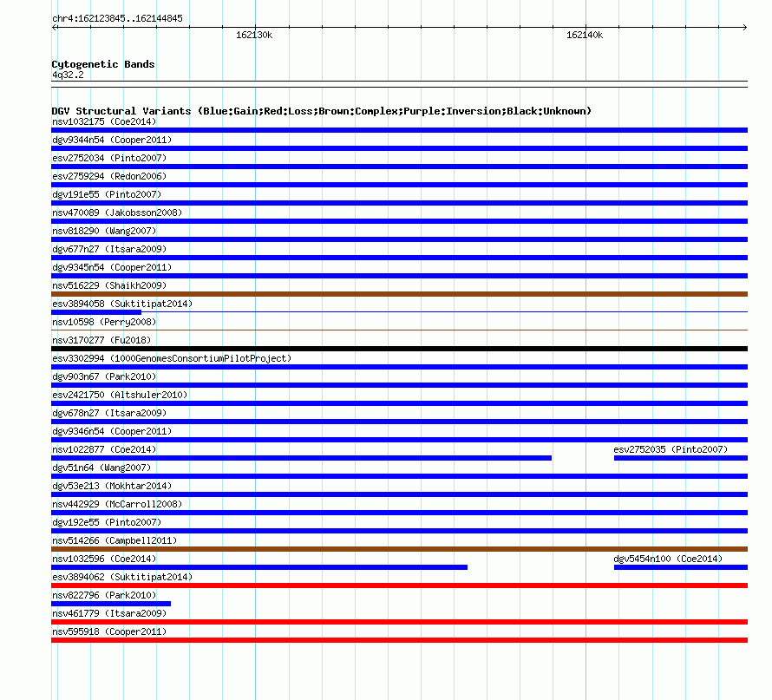Screen dimensions: 772x700
Task: Click the brown bar under nsv514266
Action: [x=399, y=549]
